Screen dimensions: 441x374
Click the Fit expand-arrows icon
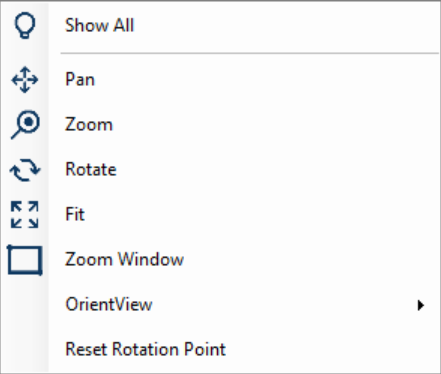click(x=25, y=214)
